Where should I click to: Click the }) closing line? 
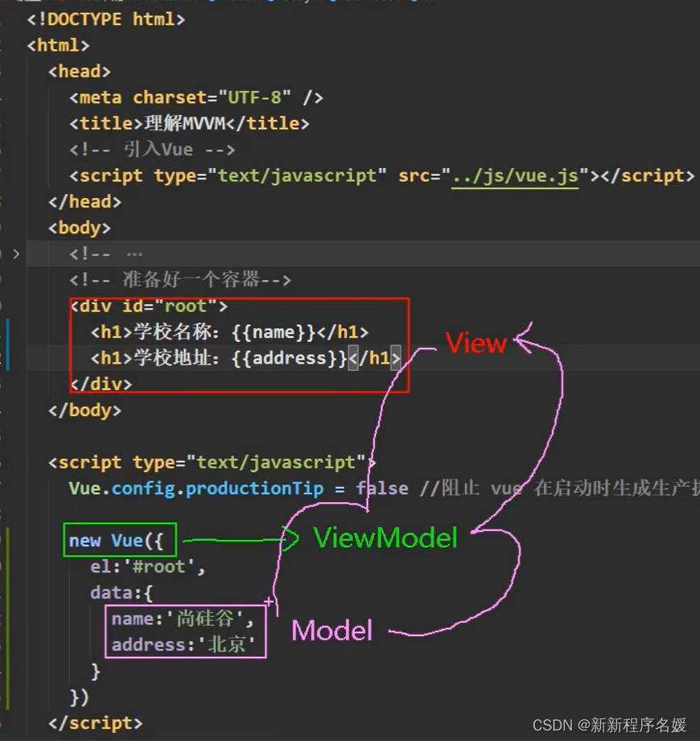pyautogui.click(x=79, y=697)
